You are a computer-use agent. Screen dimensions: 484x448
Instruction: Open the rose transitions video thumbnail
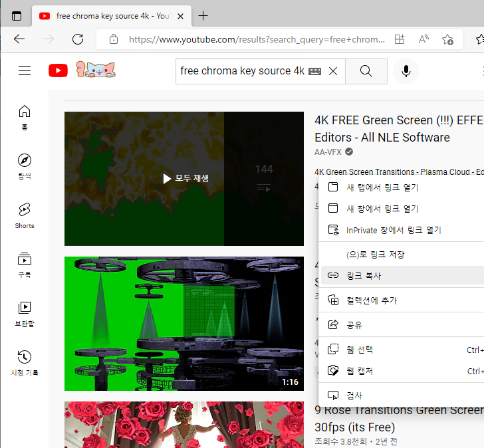(x=184, y=425)
